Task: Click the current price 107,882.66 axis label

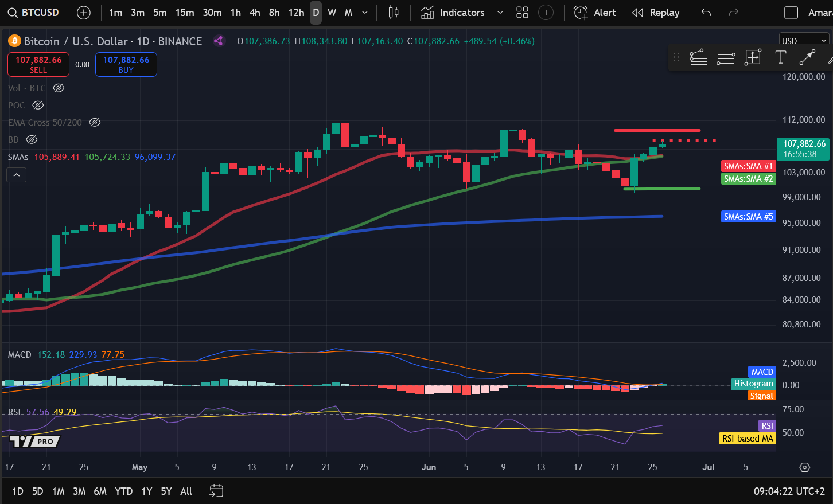Action: pyautogui.click(x=804, y=149)
